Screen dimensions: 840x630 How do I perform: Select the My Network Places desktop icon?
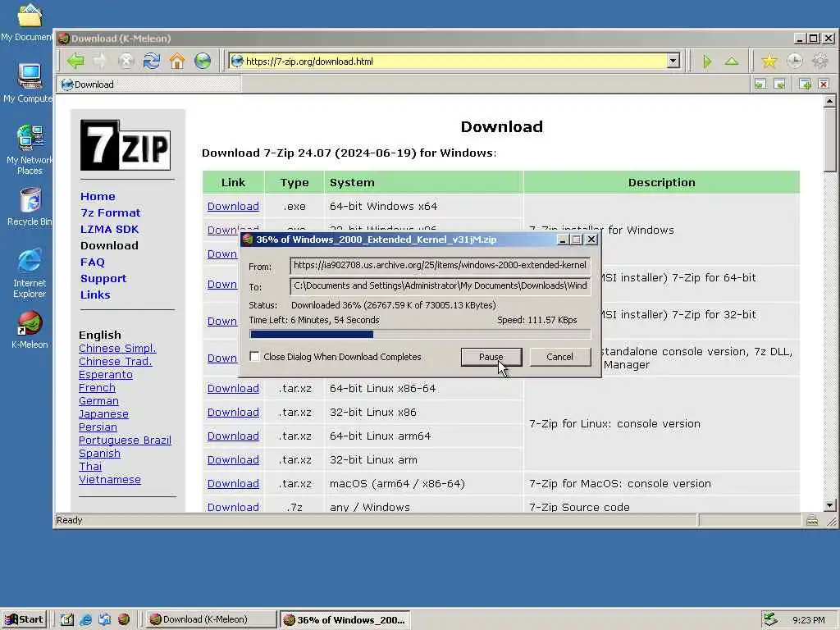30,149
